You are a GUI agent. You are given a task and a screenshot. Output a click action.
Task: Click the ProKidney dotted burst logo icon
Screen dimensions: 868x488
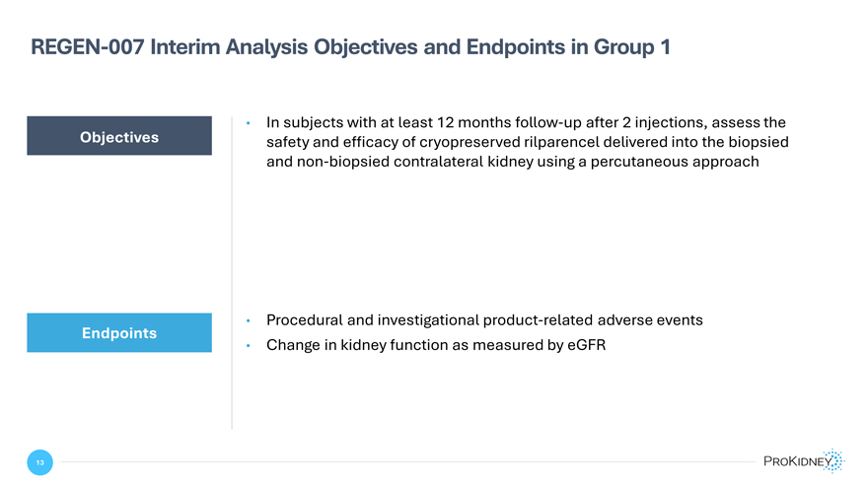pyautogui.click(x=833, y=461)
